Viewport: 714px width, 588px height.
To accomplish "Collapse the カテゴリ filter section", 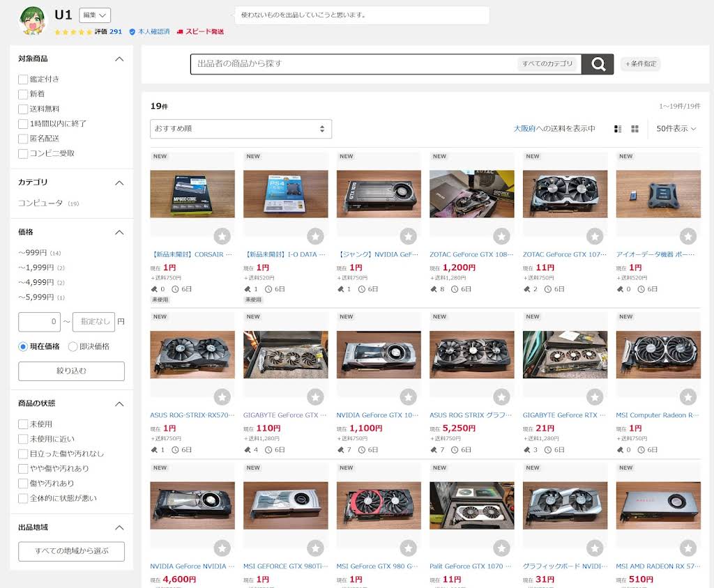I will (x=119, y=183).
